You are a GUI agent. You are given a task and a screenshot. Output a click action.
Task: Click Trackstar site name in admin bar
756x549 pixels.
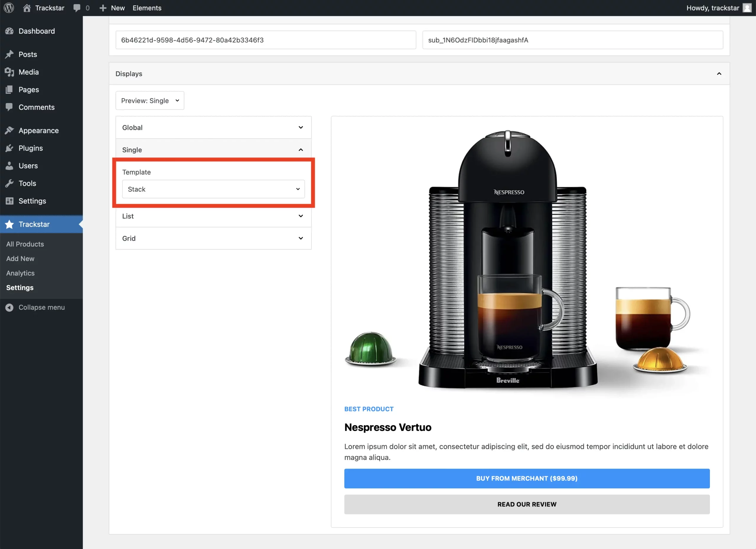pos(50,8)
